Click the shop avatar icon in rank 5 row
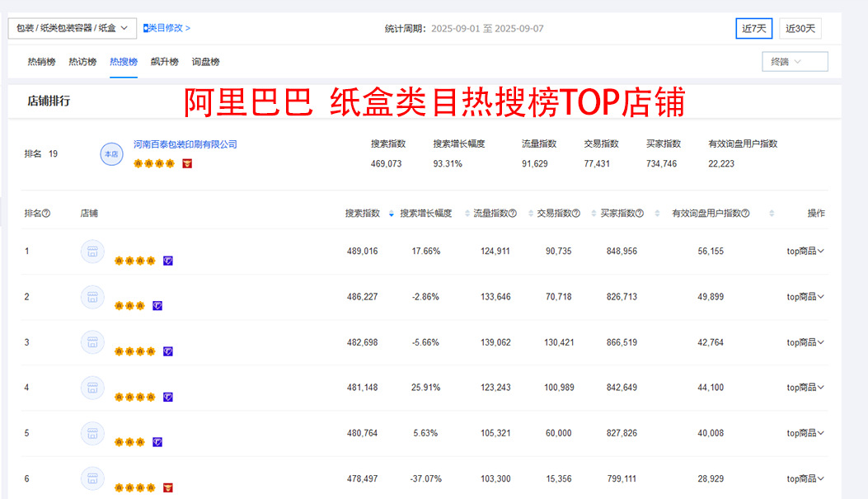Screen dimensions: 868x499 [92, 433]
